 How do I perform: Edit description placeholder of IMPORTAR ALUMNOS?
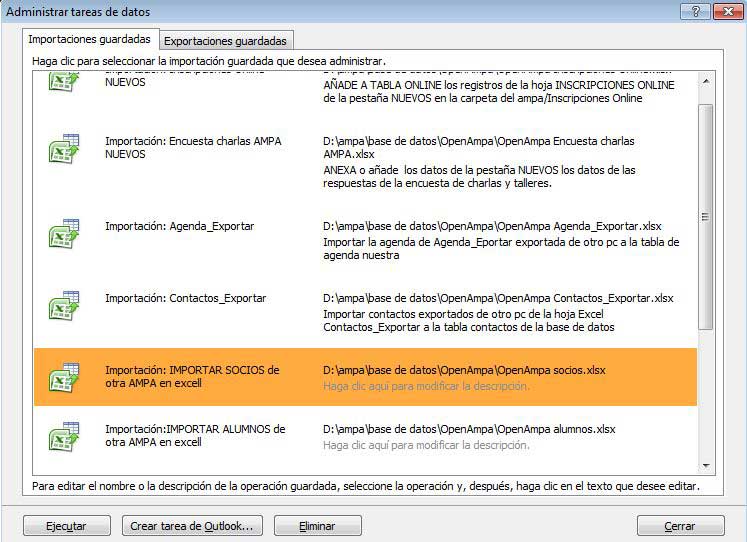click(426, 445)
